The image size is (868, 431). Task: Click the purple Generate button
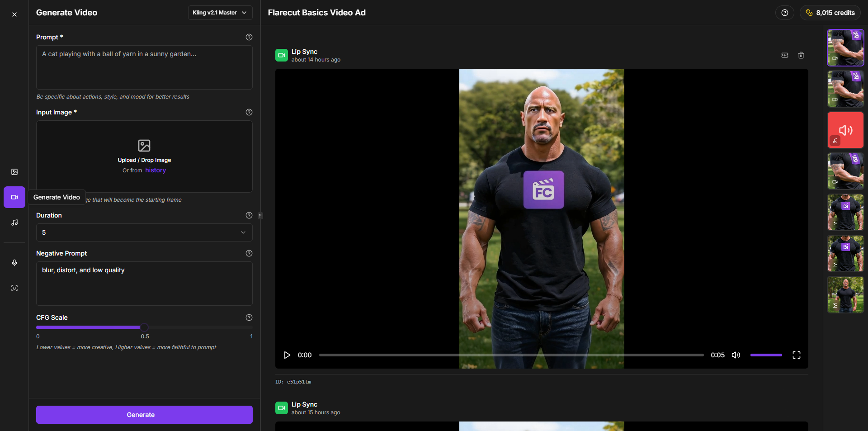point(144,415)
